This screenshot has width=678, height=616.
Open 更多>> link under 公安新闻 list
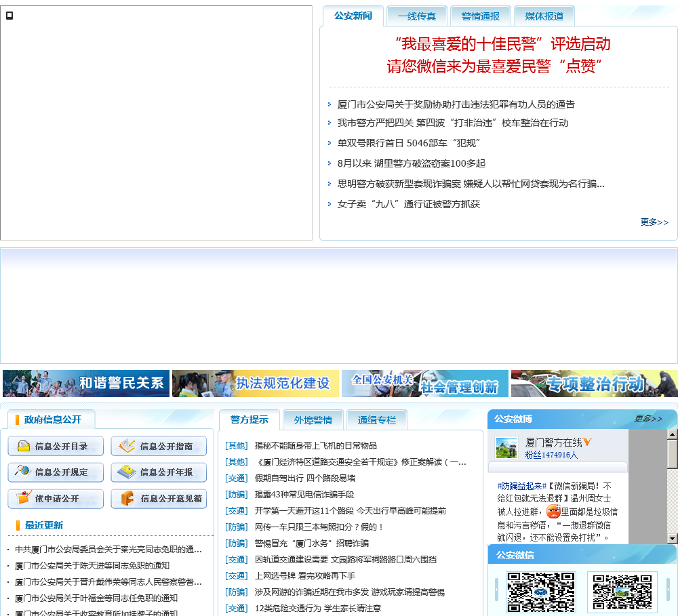click(x=654, y=222)
